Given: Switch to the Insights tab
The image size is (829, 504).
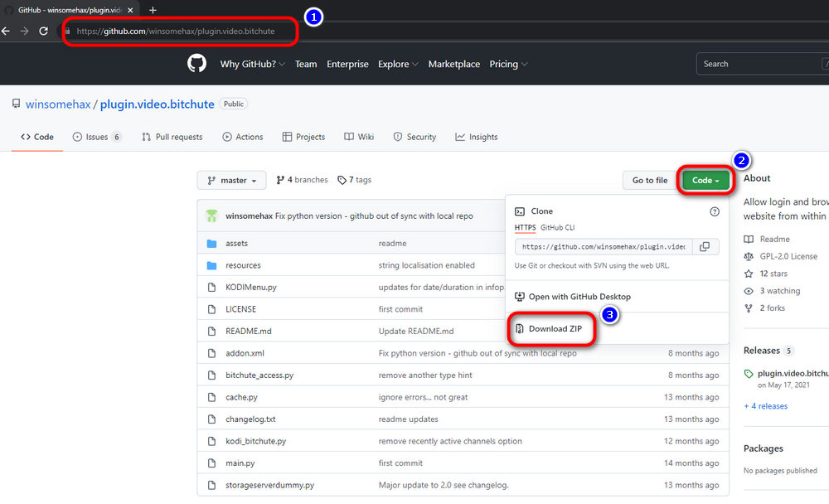Looking at the screenshot, I should coord(477,137).
